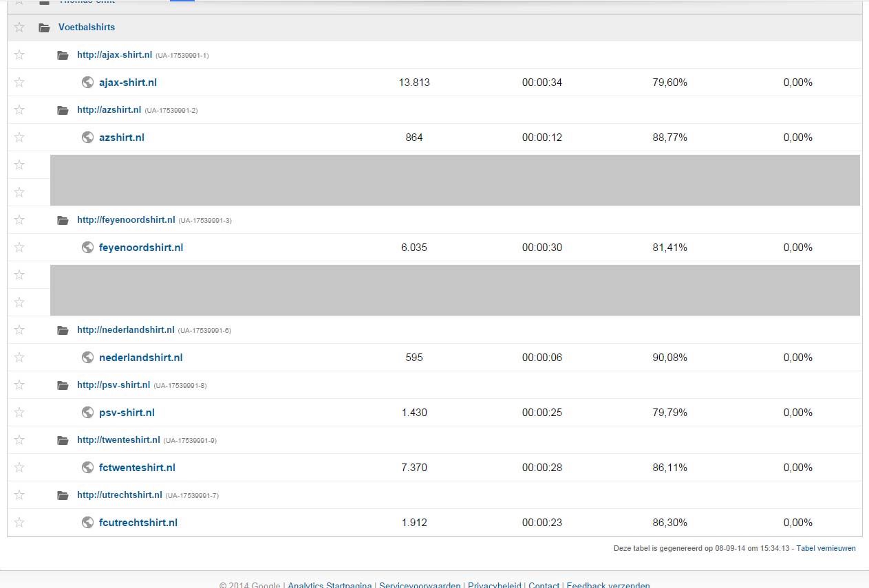Open the azshirt.nl view link
869x588 pixels.
[122, 138]
